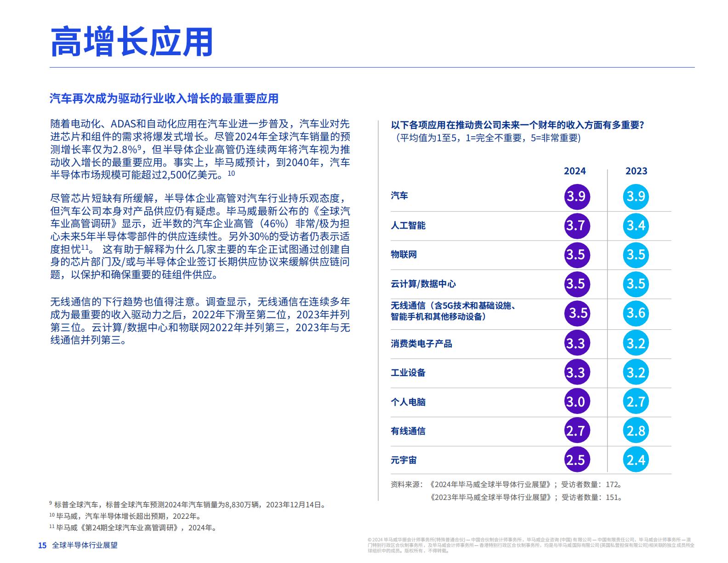Image resolution: width=728 pixels, height=563 pixels.
Task: Click the 2.8 blue circle for 有线通信
Action: [636, 431]
